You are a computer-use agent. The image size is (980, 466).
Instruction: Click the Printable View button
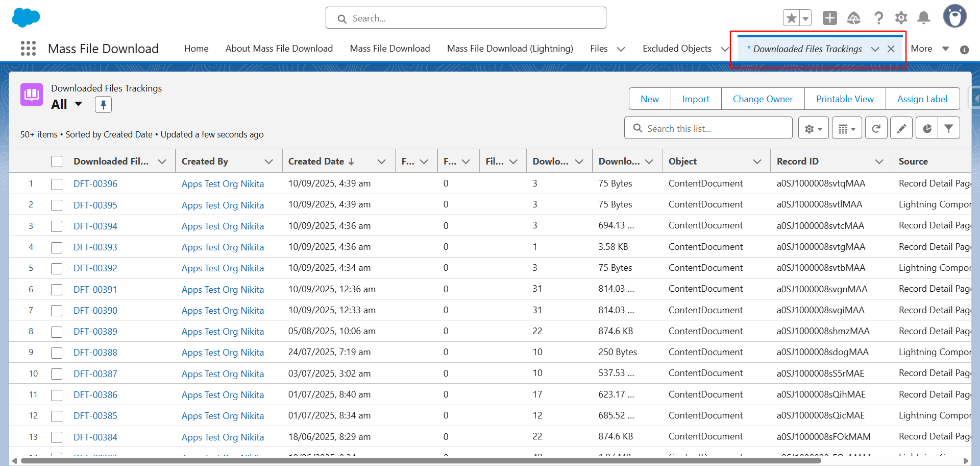[x=845, y=99]
